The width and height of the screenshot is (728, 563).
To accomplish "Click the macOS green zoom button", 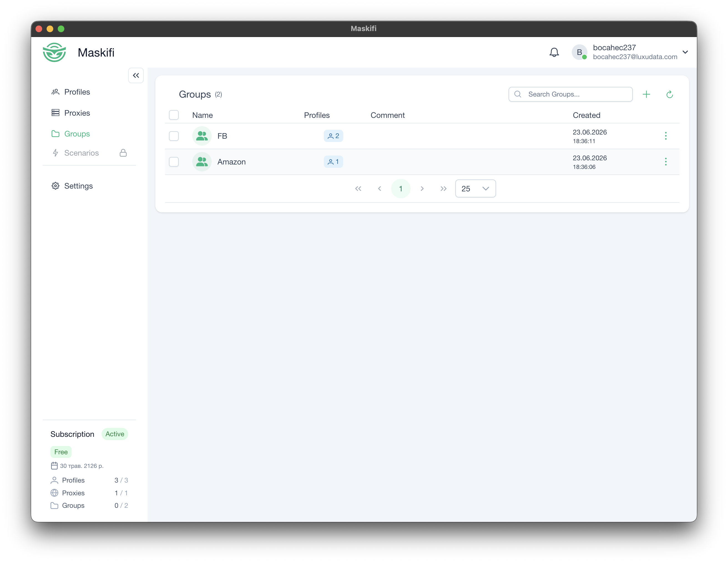I will 61,29.
